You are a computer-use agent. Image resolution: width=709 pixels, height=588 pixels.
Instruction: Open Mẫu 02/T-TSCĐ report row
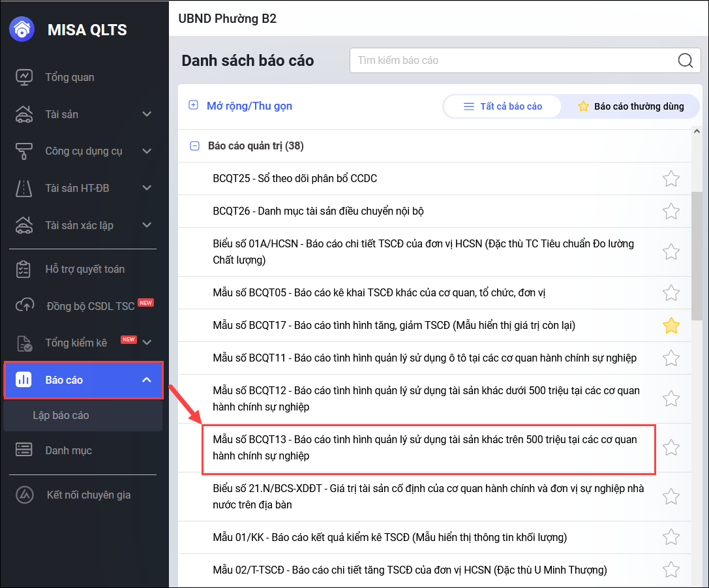434,570
